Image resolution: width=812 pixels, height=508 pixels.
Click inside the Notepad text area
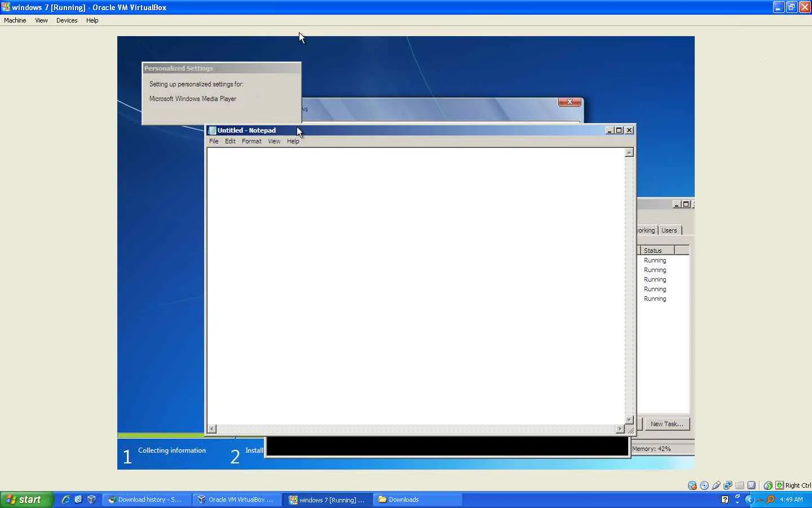(x=416, y=286)
